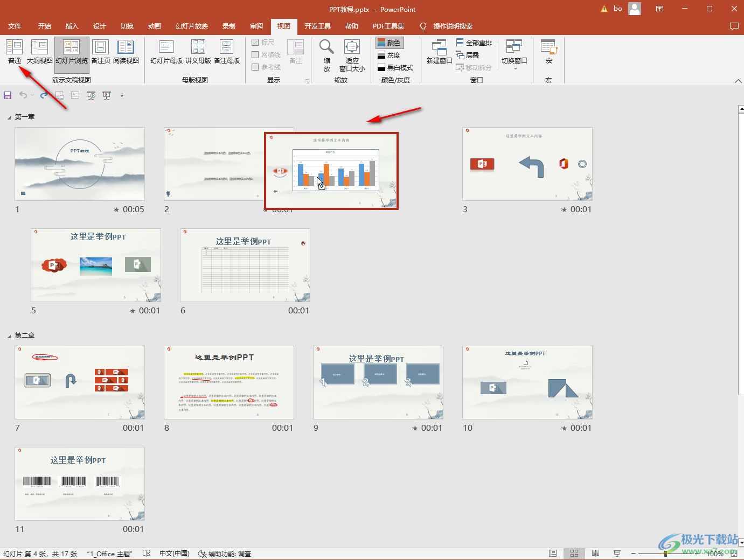
Task: Click Reading View icon in status bar
Action: pos(595,554)
